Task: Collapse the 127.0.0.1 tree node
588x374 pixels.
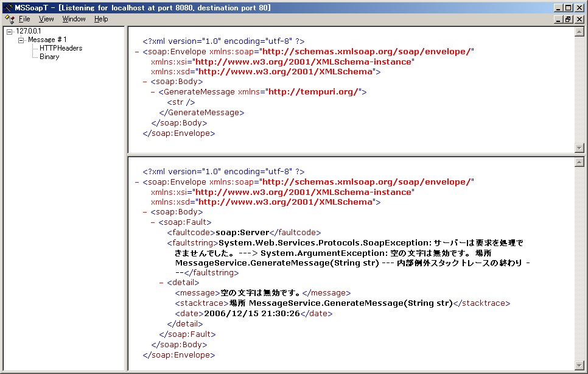Action: (x=9, y=32)
